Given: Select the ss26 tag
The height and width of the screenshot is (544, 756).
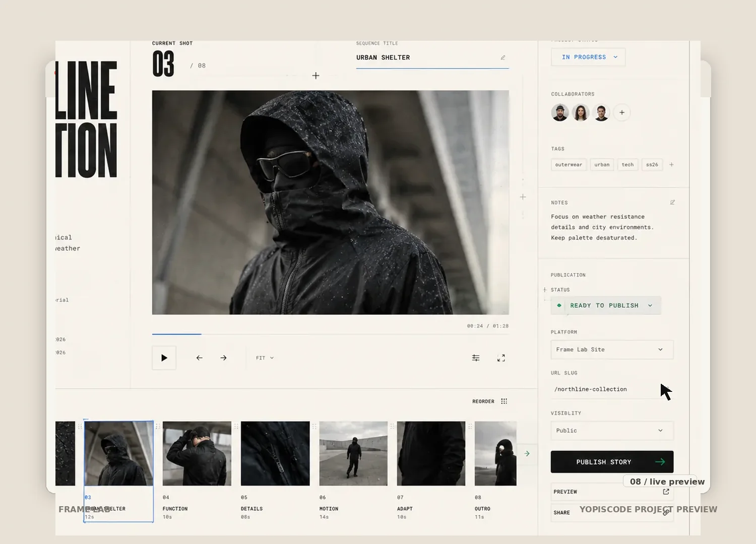Looking at the screenshot, I should click(x=652, y=165).
